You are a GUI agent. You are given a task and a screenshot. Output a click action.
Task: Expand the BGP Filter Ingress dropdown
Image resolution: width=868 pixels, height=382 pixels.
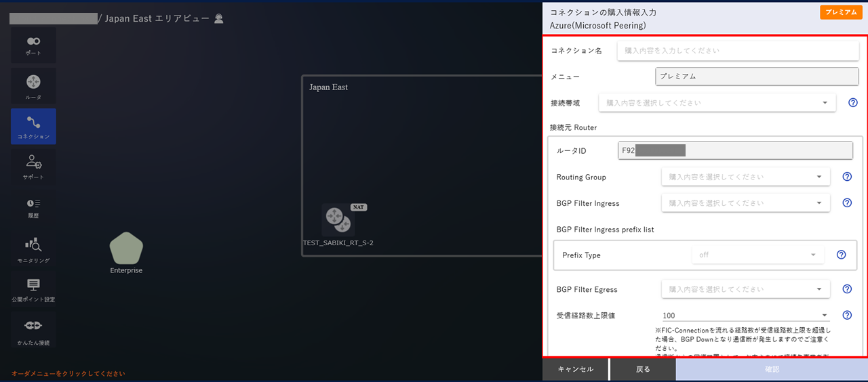tap(746, 203)
